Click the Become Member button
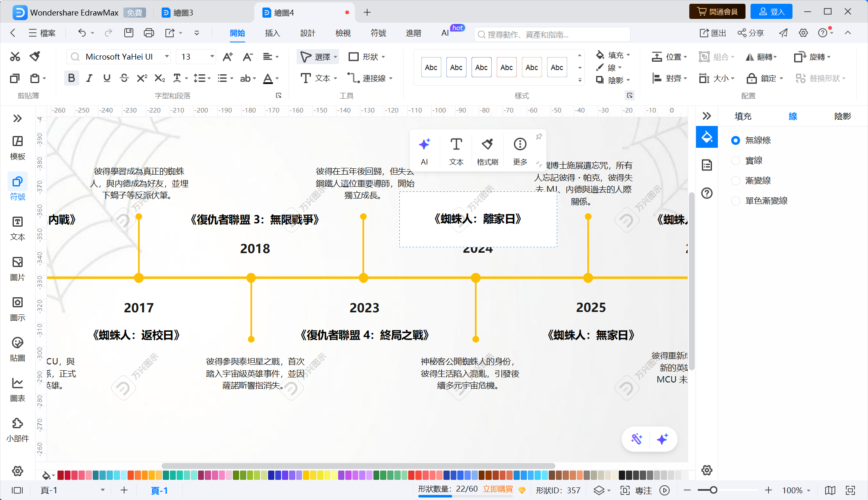The width and height of the screenshot is (868, 500). 717,11
